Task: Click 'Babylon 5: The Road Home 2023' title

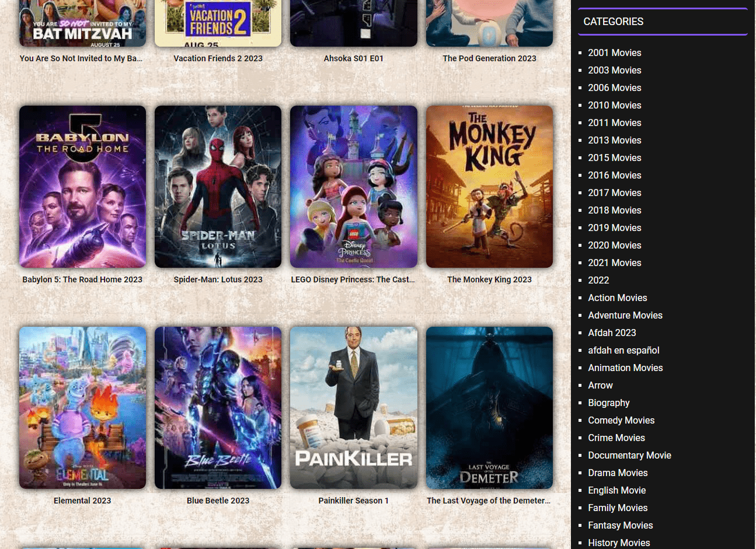Action: pyautogui.click(x=82, y=279)
